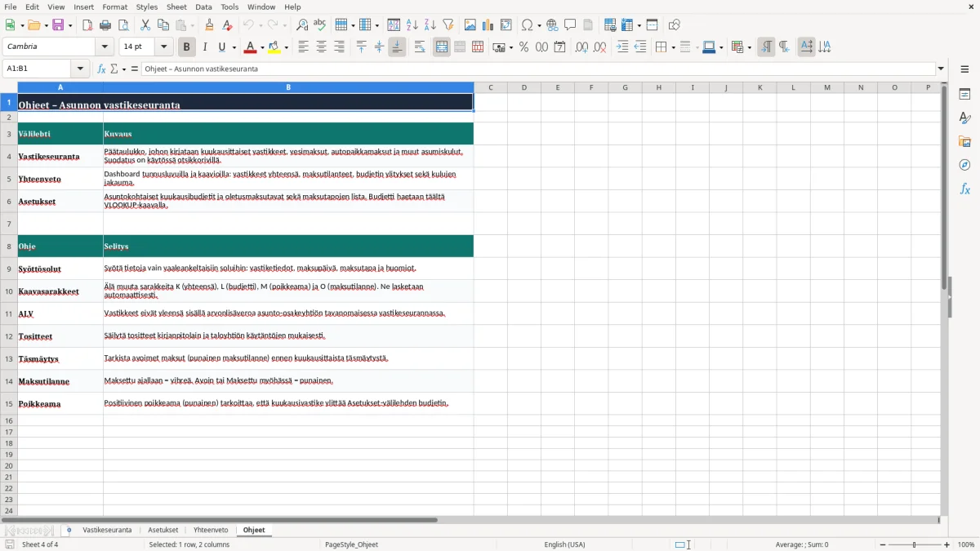980x551 pixels.
Task: Insert an image
Action: pos(470,25)
